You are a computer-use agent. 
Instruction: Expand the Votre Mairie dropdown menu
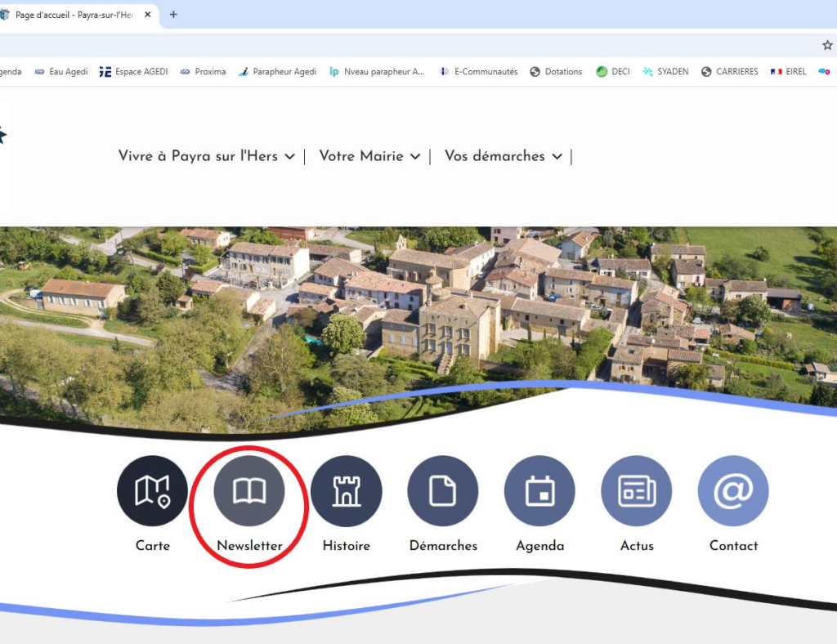(x=369, y=156)
